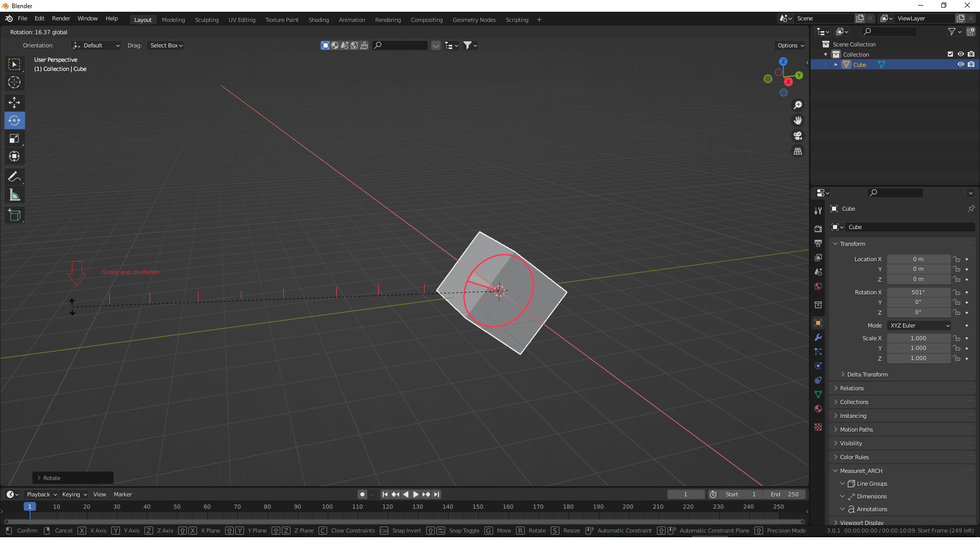Expand the Relations panel
The height and width of the screenshot is (551, 980).
tap(851, 388)
